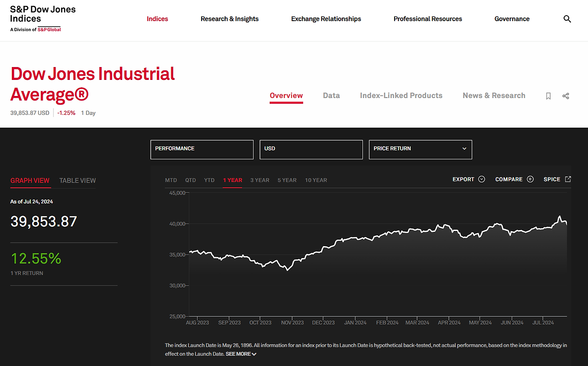588x366 pixels.
Task: Click the NOV 2023 axis label
Action: 292,322
